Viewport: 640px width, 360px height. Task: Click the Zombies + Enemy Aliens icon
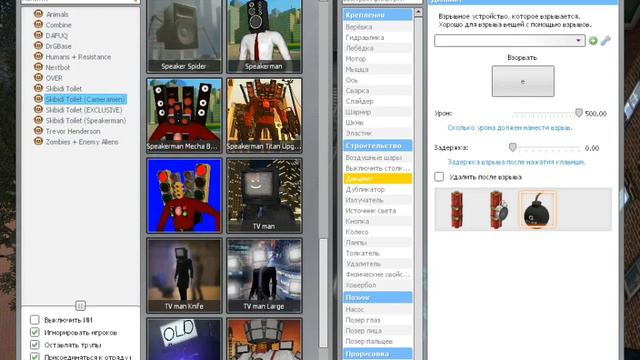38,141
